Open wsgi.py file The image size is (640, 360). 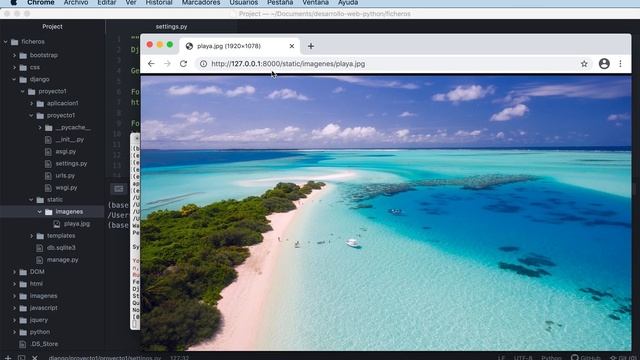click(x=66, y=188)
